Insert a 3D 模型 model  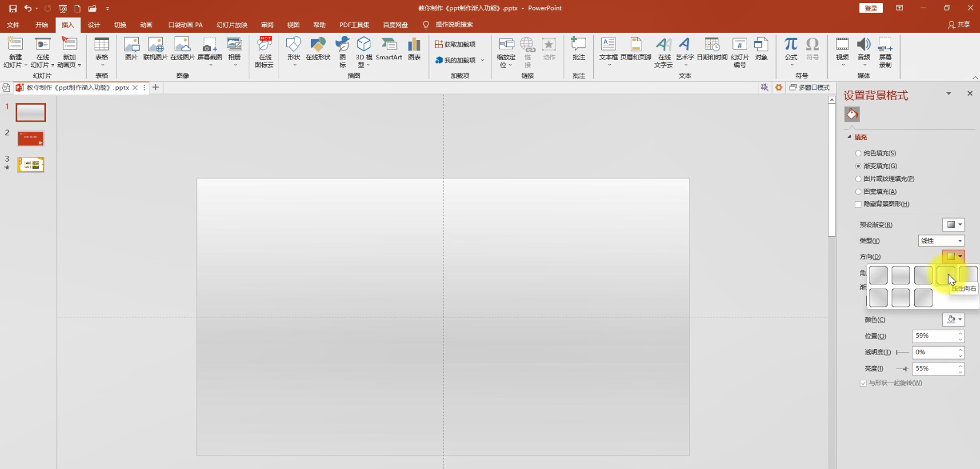[364, 52]
